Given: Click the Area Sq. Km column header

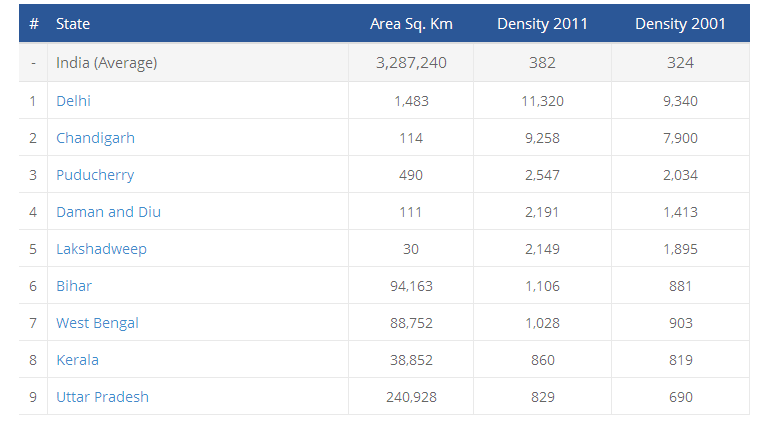Looking at the screenshot, I should (411, 24).
